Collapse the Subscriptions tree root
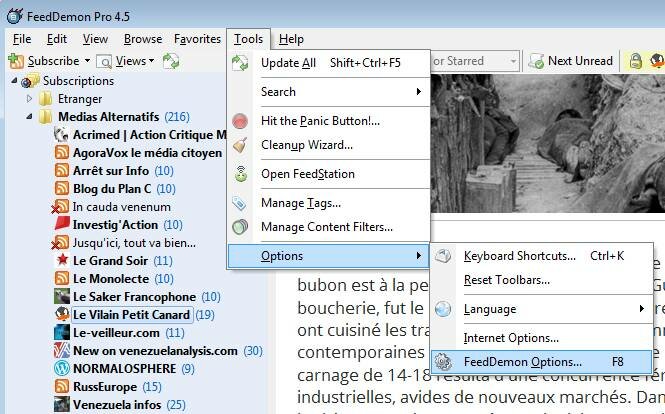665x414 pixels. point(14,80)
